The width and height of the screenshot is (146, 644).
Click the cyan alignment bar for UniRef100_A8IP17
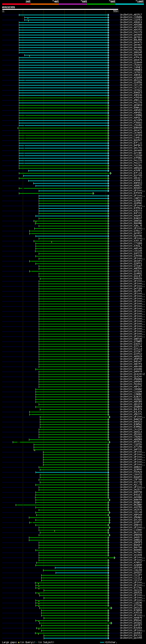pos(64,15)
